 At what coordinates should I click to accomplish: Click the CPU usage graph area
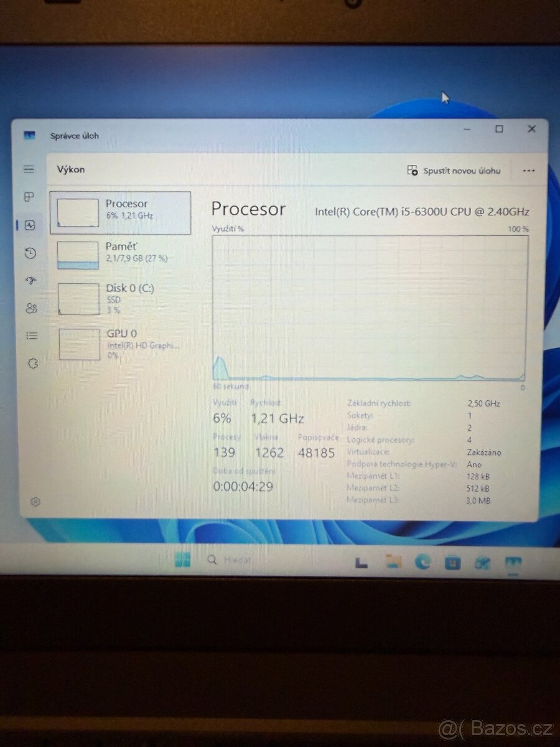(x=367, y=305)
